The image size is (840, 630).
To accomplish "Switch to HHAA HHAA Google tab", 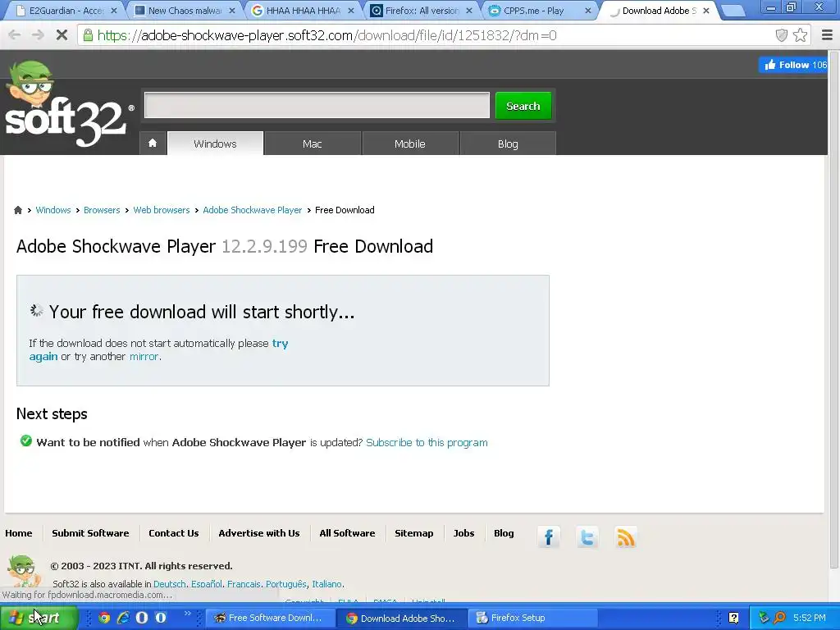I will [x=303, y=11].
